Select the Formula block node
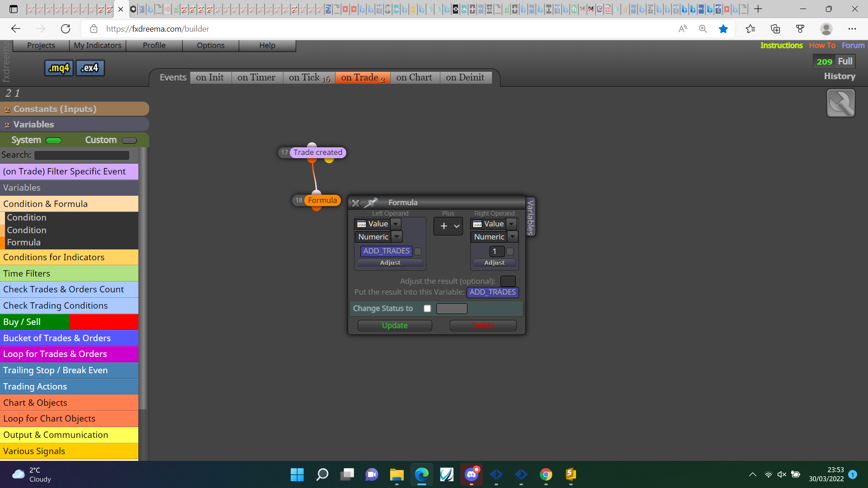868x488 pixels. [322, 200]
